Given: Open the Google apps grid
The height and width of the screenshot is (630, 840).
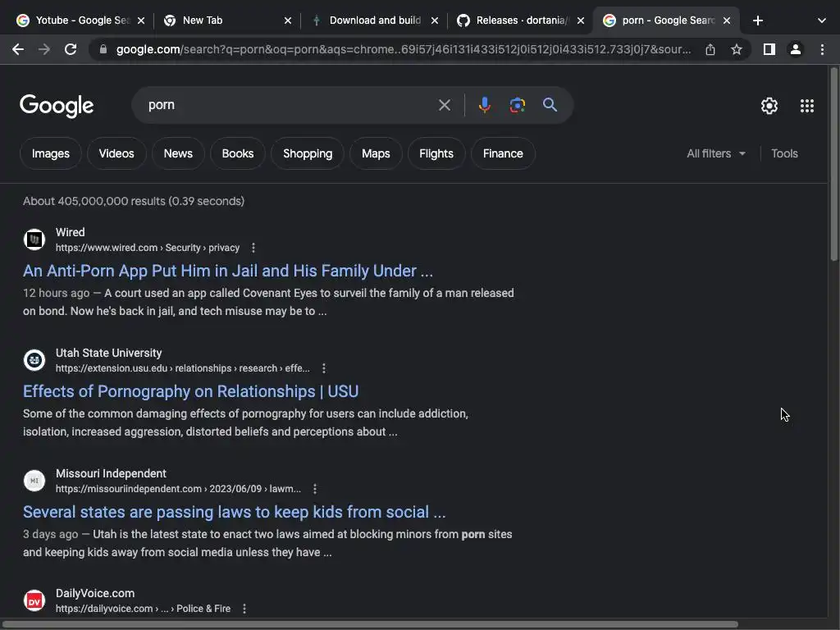Looking at the screenshot, I should click(x=807, y=106).
